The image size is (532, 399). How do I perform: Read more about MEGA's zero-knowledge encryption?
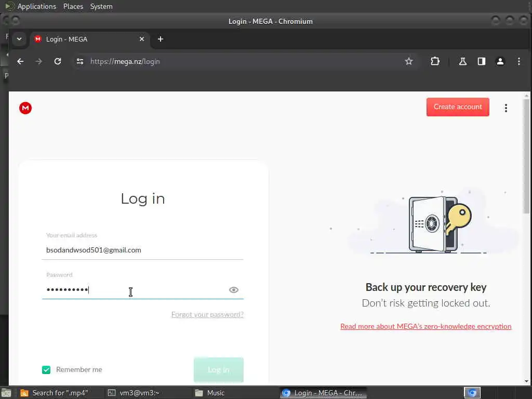426,326
